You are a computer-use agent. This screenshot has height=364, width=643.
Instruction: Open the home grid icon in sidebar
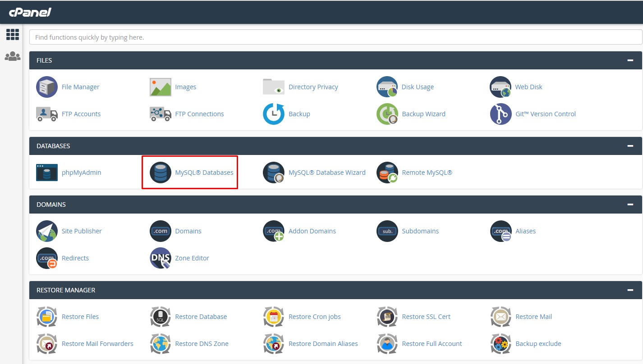pyautogui.click(x=13, y=35)
